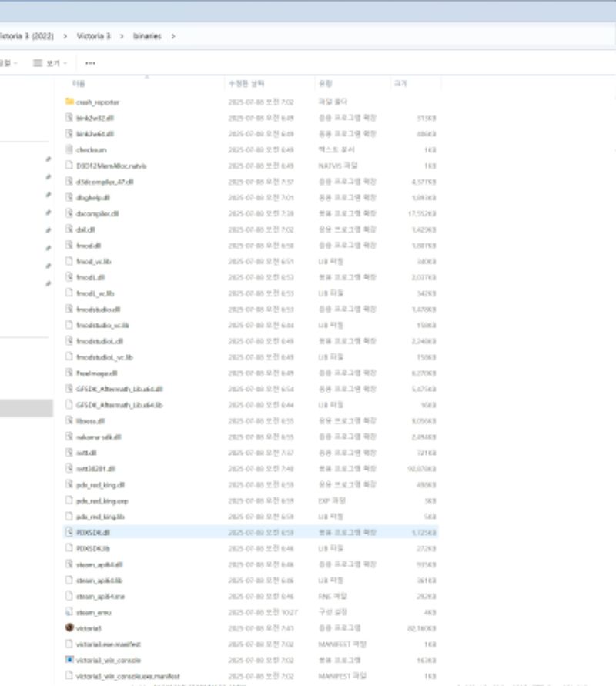Select the nvtt30201.dll file icon
This screenshot has width=616, height=686.
(x=69, y=469)
